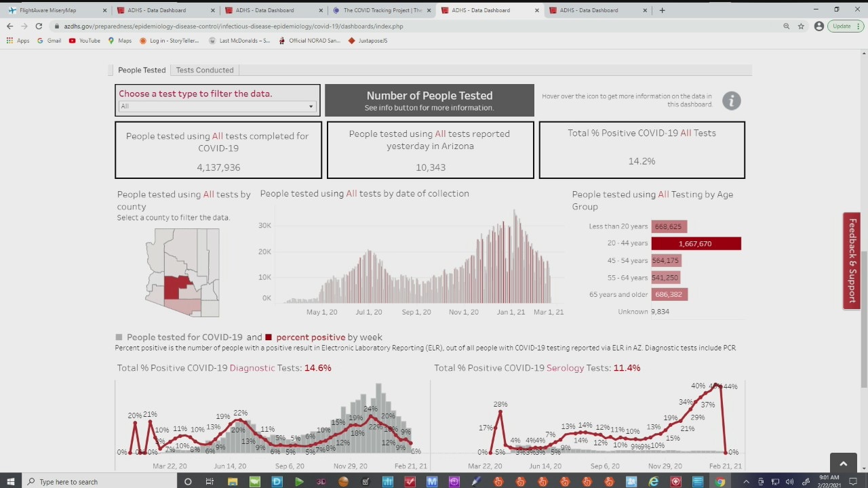Click the Windows taskbar search box
Image resolution: width=868 pixels, height=488 pixels.
click(x=98, y=481)
